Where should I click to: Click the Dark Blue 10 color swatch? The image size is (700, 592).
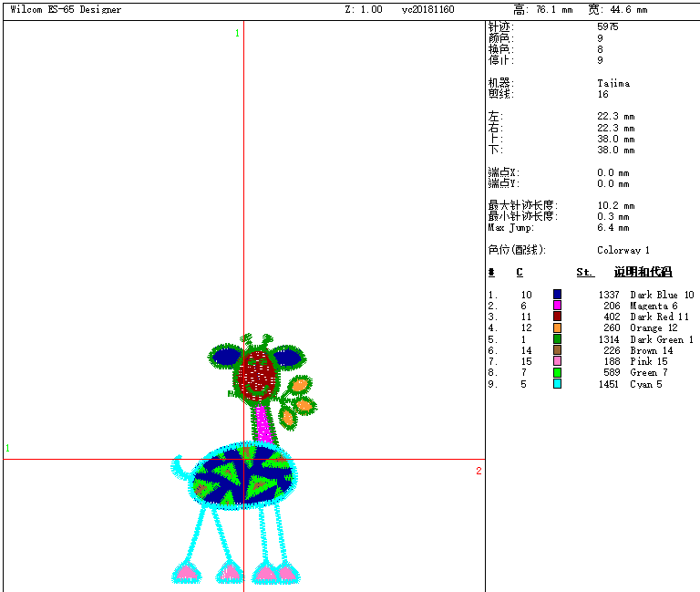[x=557, y=295]
